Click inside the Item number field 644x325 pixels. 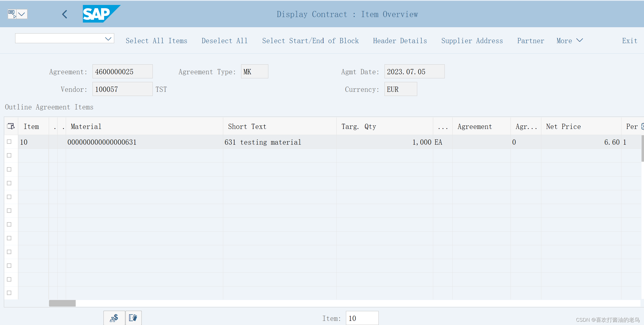(362, 318)
